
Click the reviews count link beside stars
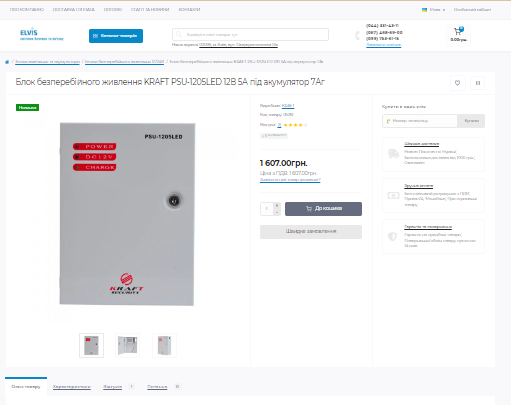coord(279,125)
